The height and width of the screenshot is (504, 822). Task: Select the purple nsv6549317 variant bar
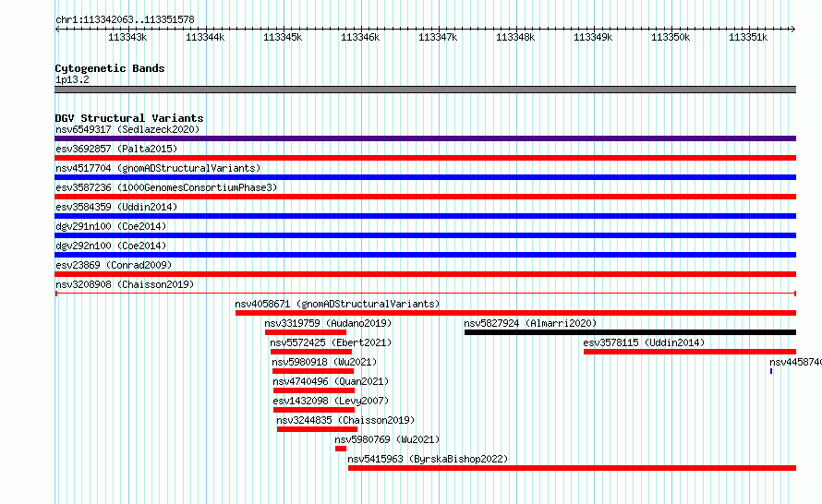[x=425, y=138]
